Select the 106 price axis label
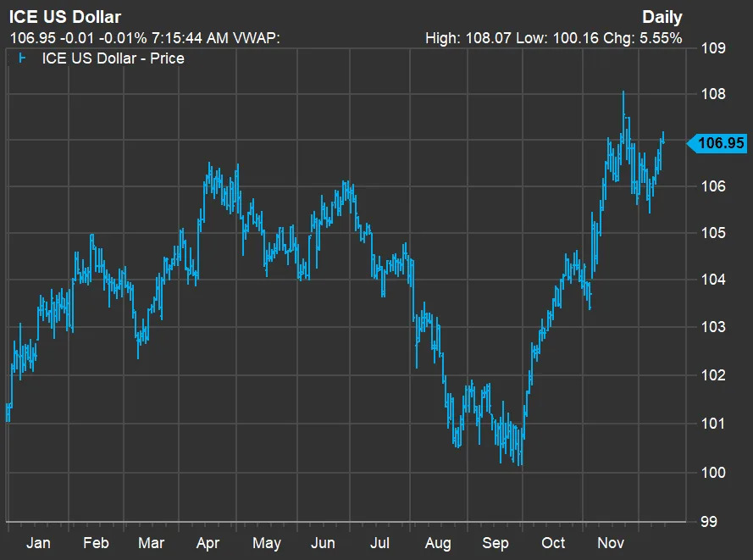Viewport: 753px width, 560px height. click(714, 186)
